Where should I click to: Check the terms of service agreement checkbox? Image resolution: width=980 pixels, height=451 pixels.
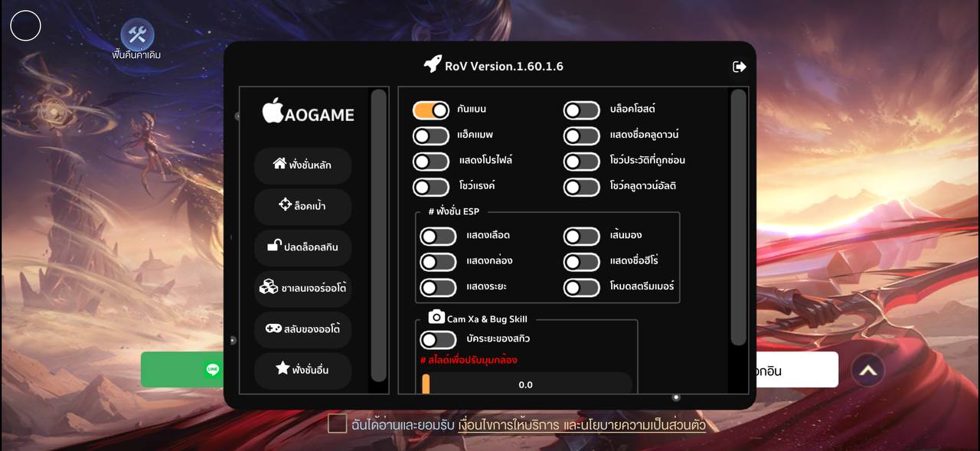pos(338,423)
